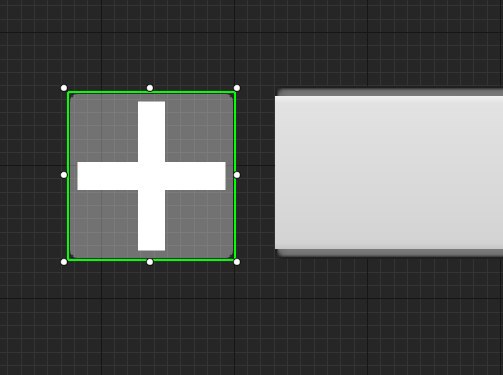Click the bottom-right selection handle
503x375 pixels.
tap(237, 262)
